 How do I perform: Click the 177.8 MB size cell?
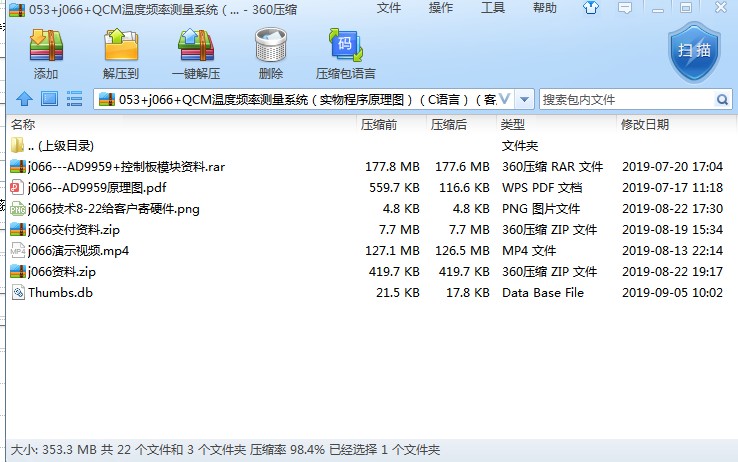(x=392, y=167)
